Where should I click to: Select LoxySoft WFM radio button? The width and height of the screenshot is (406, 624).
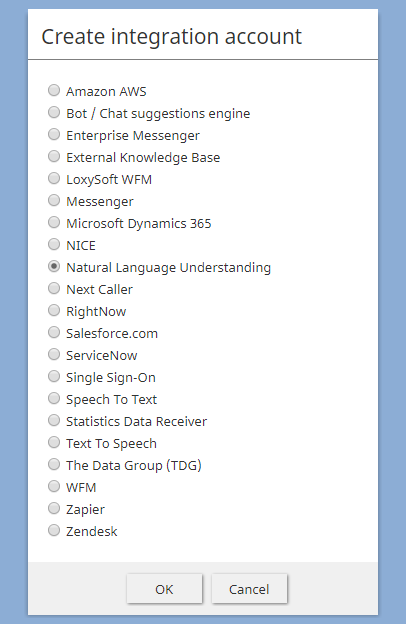point(54,178)
